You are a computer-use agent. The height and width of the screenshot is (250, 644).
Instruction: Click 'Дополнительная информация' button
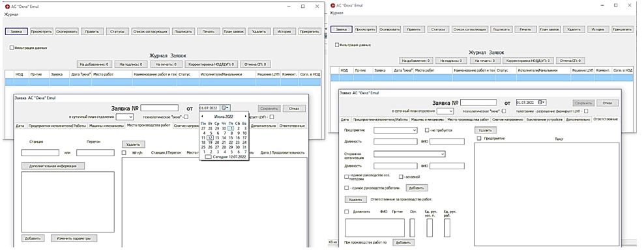tap(53, 166)
